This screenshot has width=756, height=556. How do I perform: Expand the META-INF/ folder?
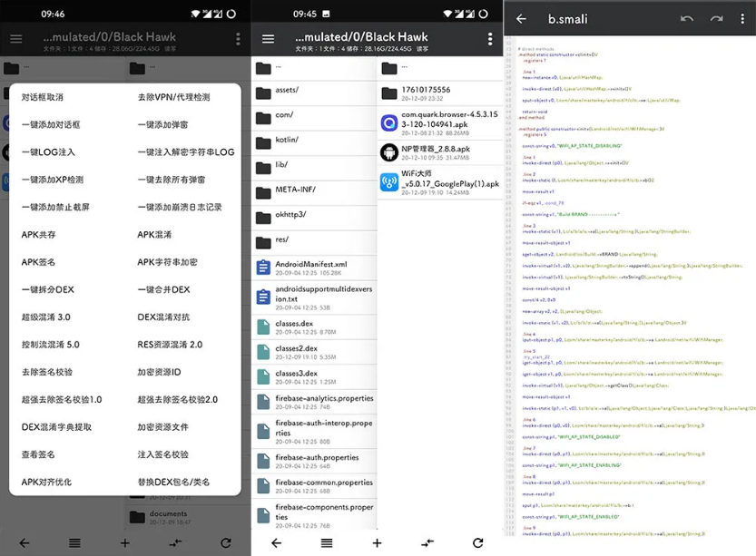[x=294, y=190]
